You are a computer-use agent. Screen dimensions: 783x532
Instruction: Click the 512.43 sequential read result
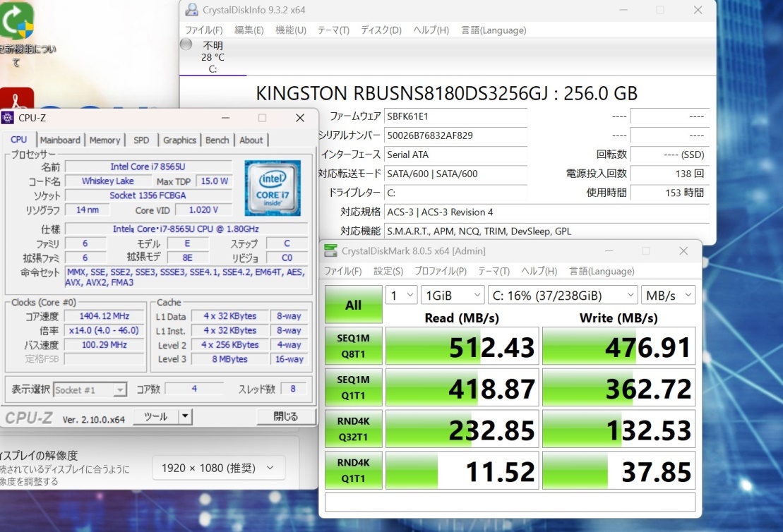coord(462,346)
